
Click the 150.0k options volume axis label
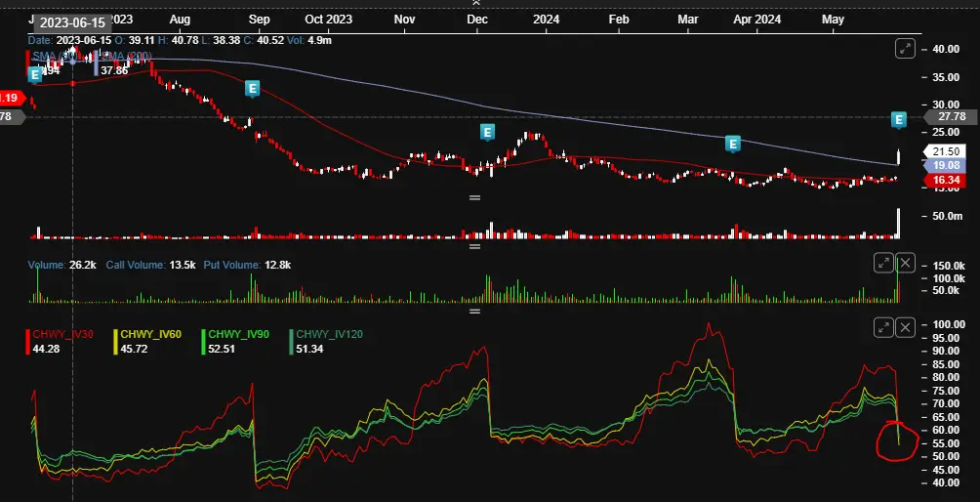click(947, 265)
